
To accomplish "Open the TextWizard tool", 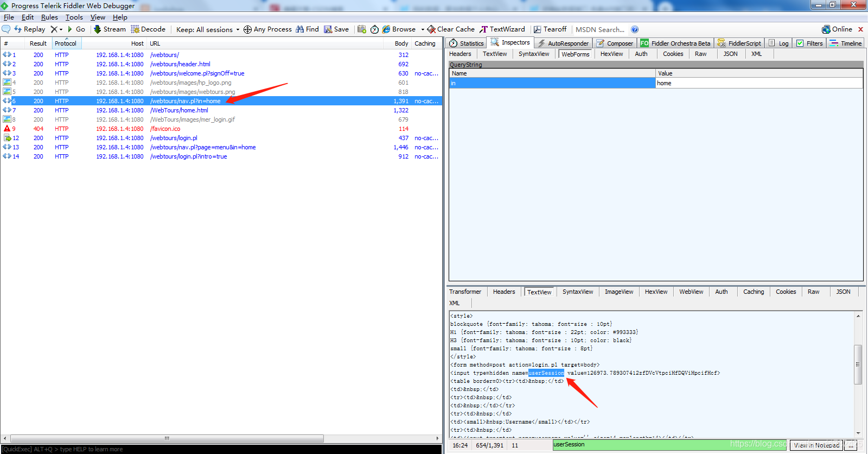I will [x=502, y=29].
